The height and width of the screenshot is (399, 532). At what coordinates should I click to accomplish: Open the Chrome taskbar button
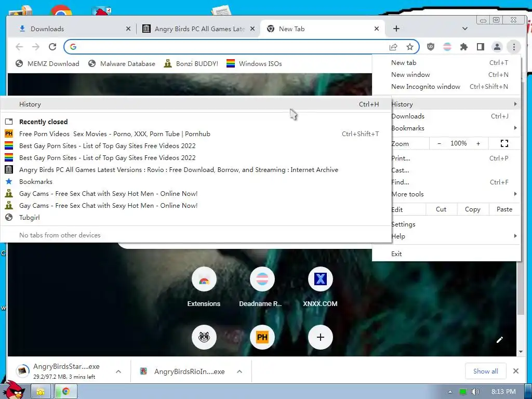(x=66, y=391)
